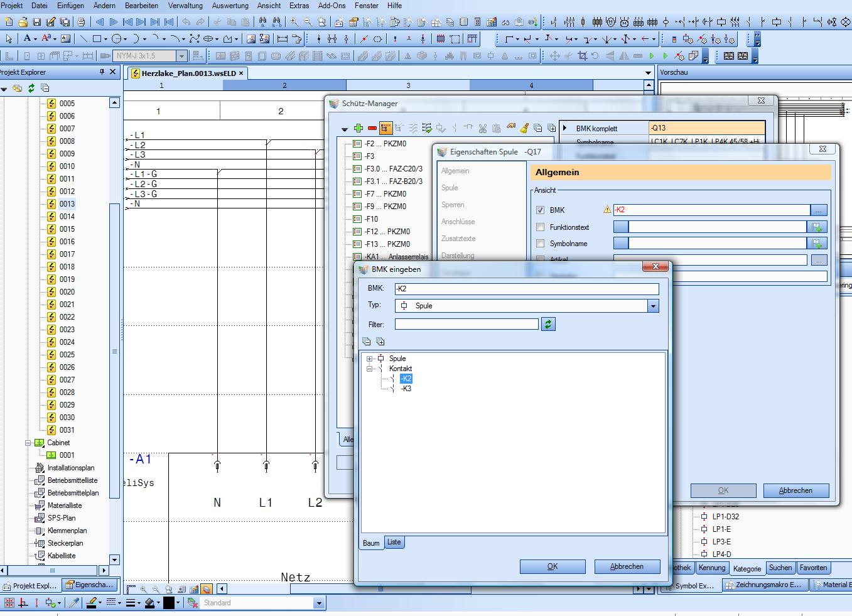The height and width of the screenshot is (616, 852).
Task: Click the new project icon in toolbar
Action: click(x=9, y=22)
